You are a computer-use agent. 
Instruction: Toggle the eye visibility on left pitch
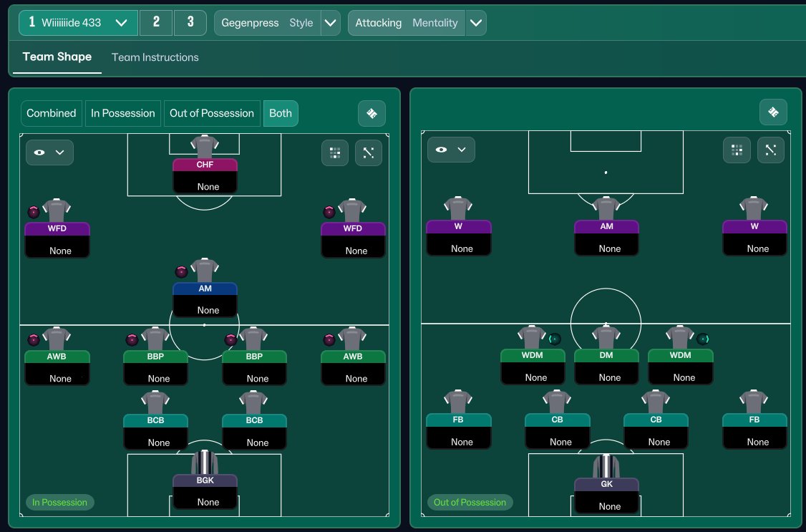point(39,153)
